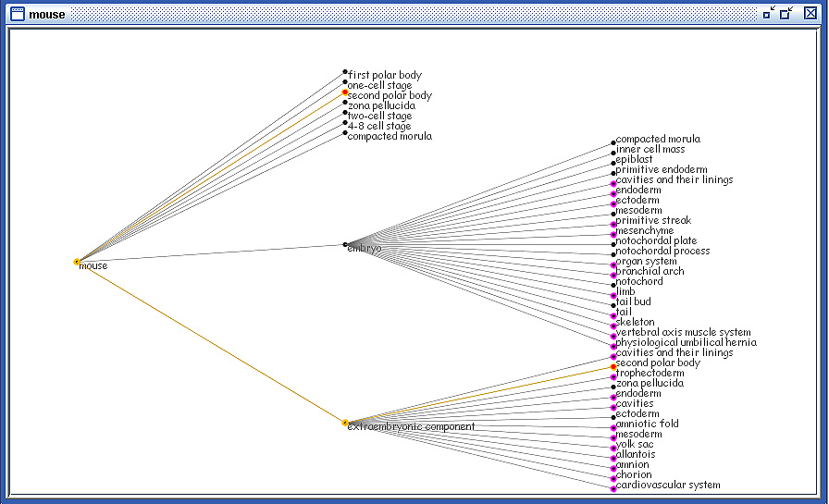
Task: Expand the endoderm node under embryo
Action: pyautogui.click(x=613, y=194)
